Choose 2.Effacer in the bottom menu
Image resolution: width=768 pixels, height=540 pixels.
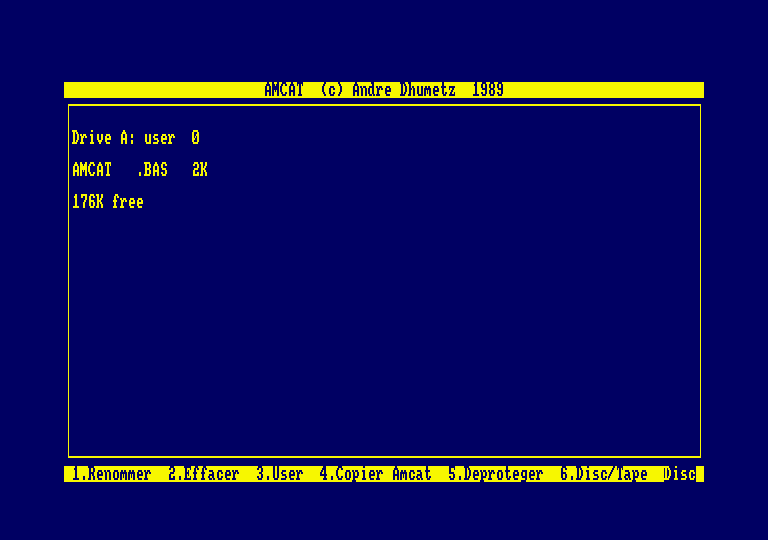(203, 474)
